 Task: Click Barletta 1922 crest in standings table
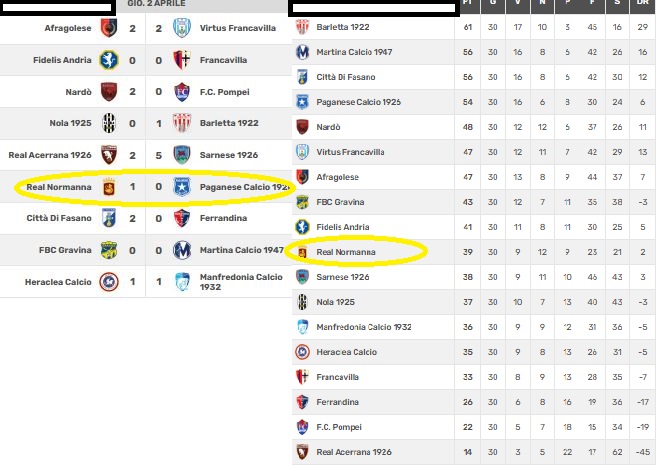point(302,25)
